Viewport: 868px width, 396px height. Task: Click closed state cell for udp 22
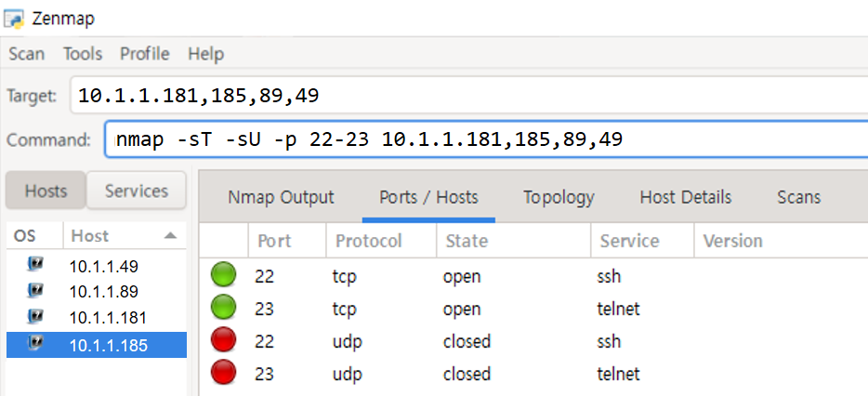(x=467, y=341)
